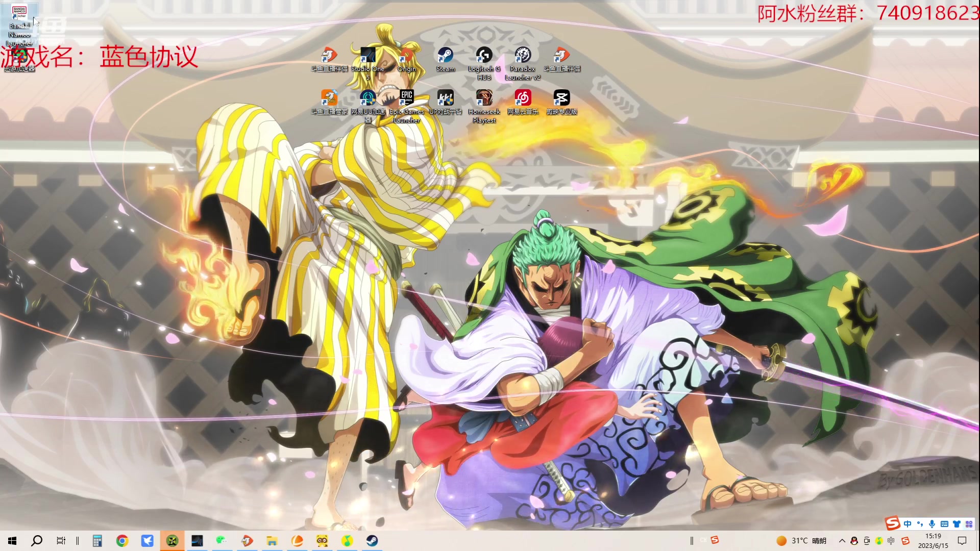Image resolution: width=980 pixels, height=551 pixels.
Task: Open 斗鱼直播伴侣 shortcut beside Paradox Launcher
Action: (x=561, y=59)
